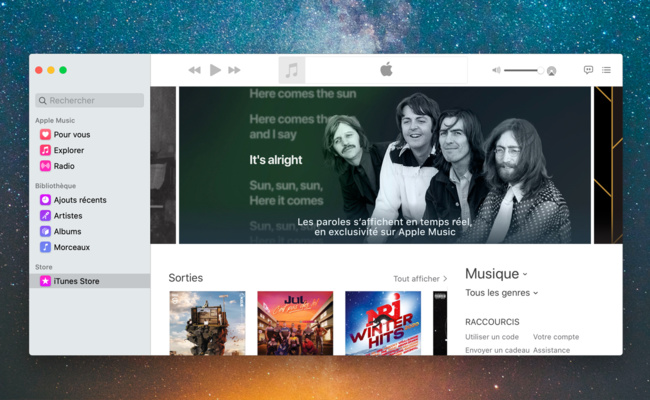Open the Beatles real-time lyrics banner

click(385, 165)
